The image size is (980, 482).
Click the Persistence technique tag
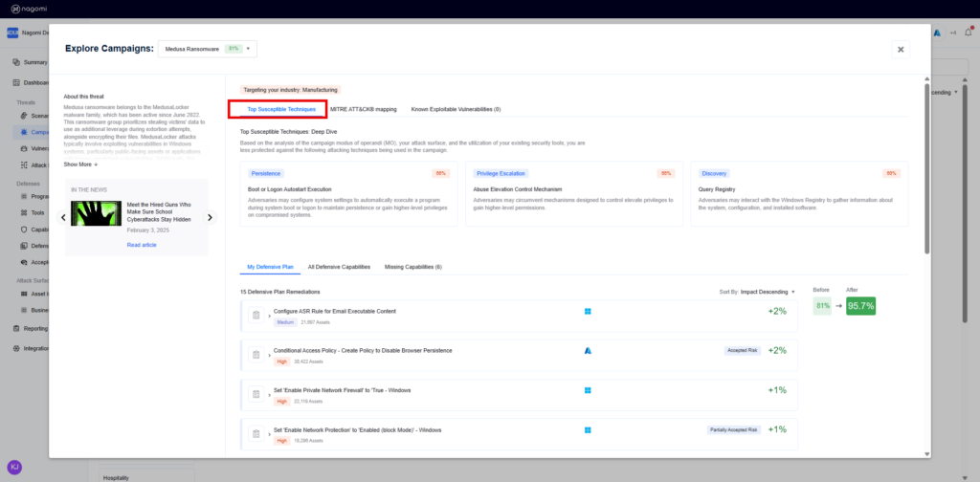[266, 173]
